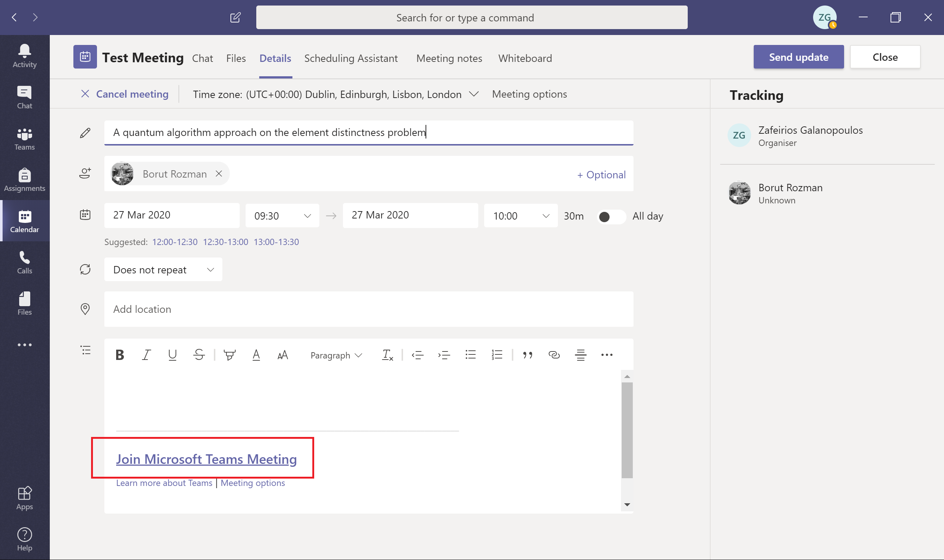
Task: Insert a bulleted list
Action: tap(471, 355)
